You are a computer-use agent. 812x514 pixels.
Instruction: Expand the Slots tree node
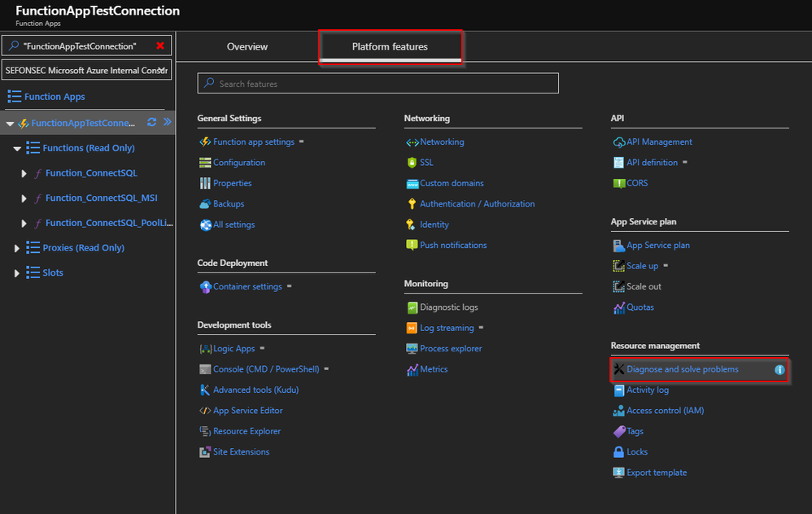(x=17, y=273)
